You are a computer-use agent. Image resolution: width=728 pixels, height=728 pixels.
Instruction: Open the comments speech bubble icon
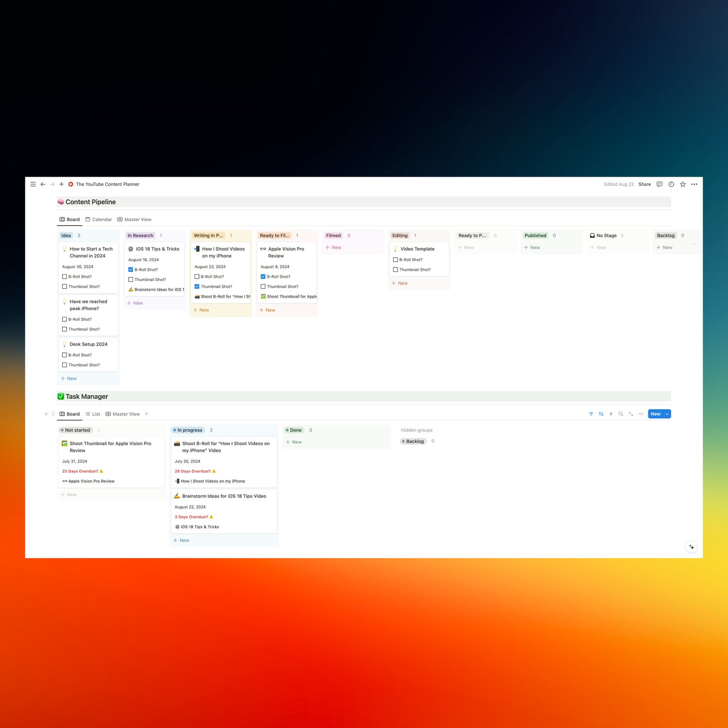pos(659,184)
